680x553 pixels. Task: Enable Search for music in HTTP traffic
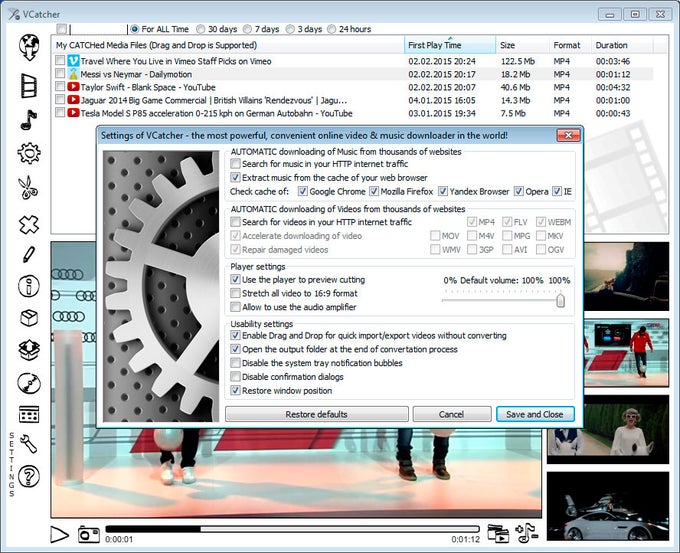(235, 164)
